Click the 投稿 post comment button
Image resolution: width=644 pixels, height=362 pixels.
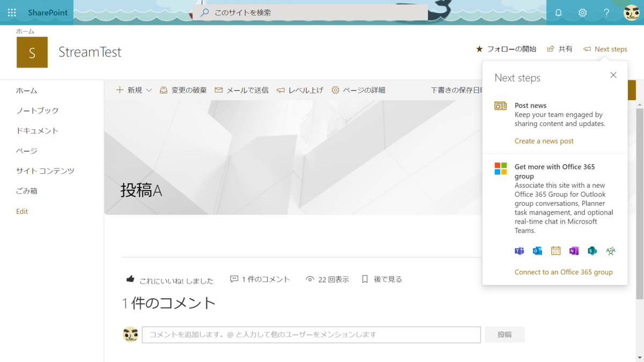[x=504, y=335]
